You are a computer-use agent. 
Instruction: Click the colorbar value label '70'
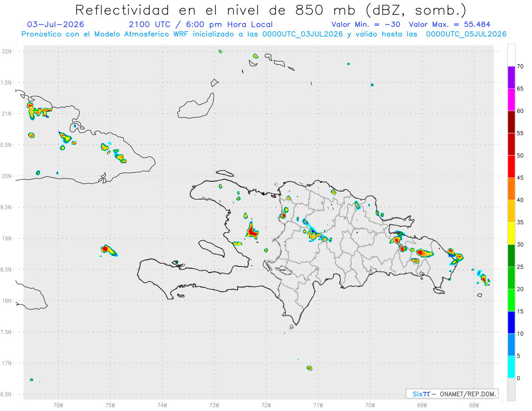[x=520, y=67]
